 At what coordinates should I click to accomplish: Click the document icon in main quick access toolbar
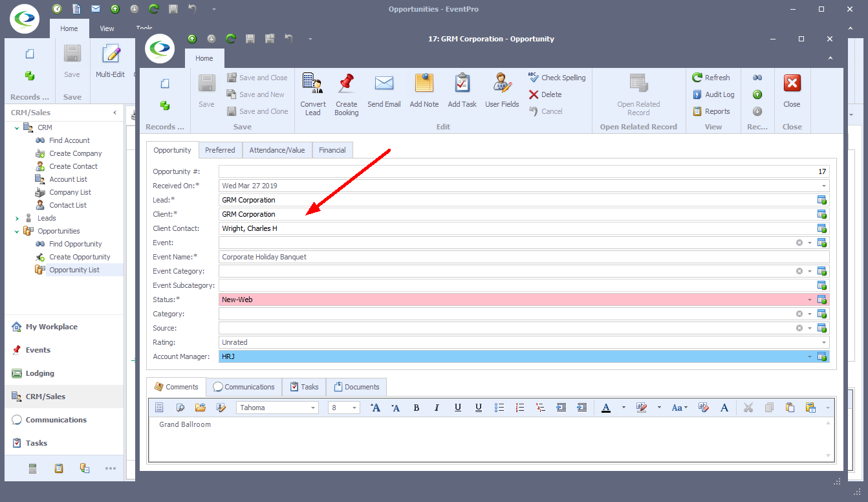(76, 9)
